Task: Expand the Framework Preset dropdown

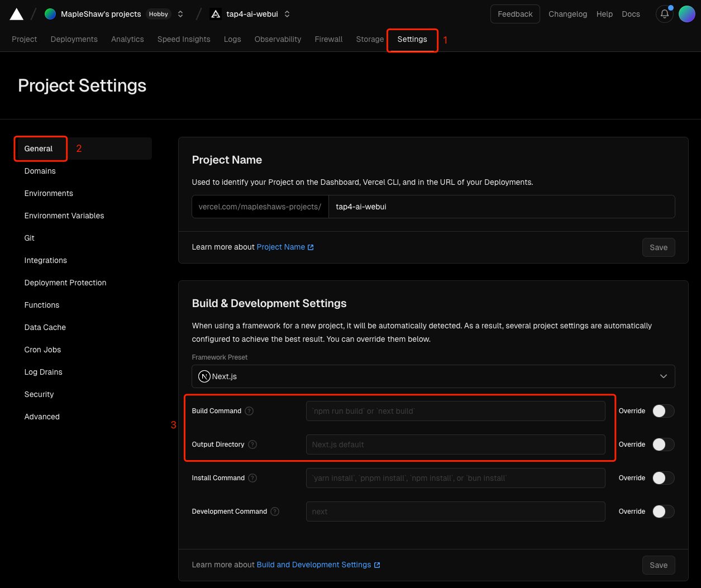Action: click(x=433, y=376)
